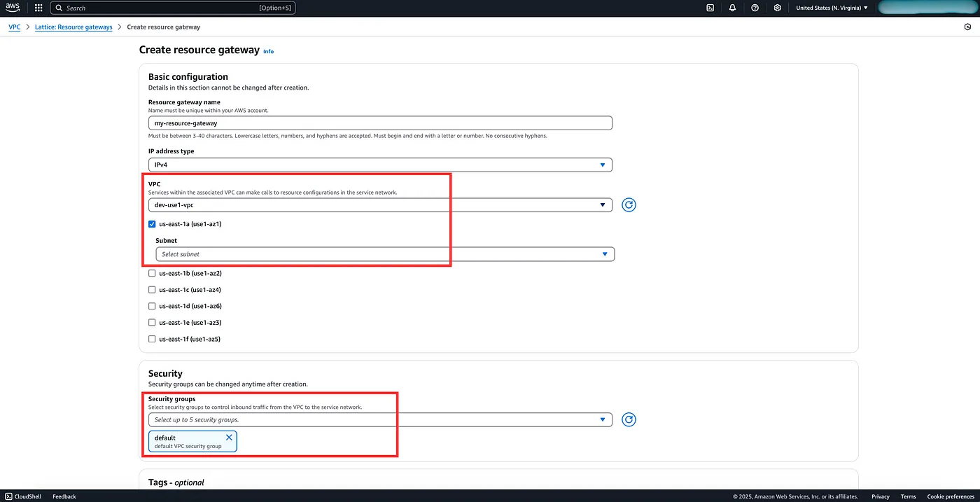Open the Privacy footer link
This screenshot has height=502, width=980.
click(881, 496)
